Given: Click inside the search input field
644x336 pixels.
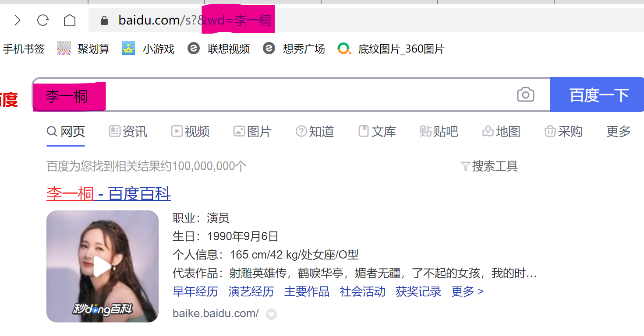Looking at the screenshot, I should [263, 94].
